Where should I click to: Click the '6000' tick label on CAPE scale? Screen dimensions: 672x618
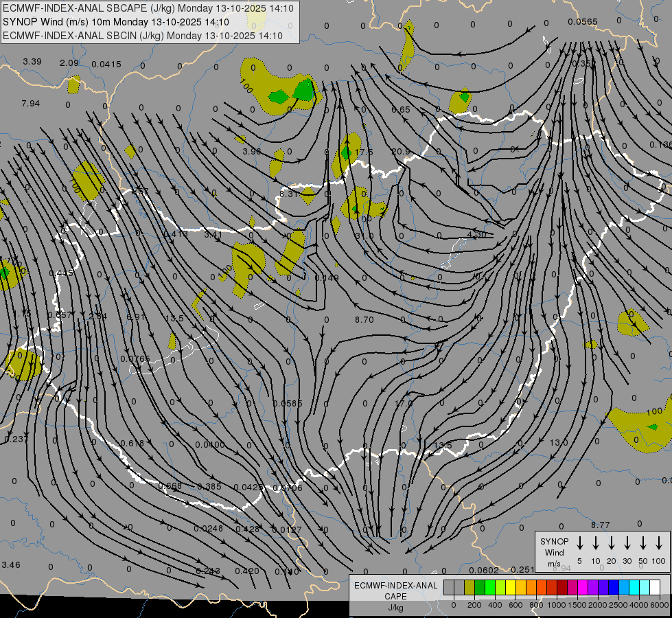point(660,605)
